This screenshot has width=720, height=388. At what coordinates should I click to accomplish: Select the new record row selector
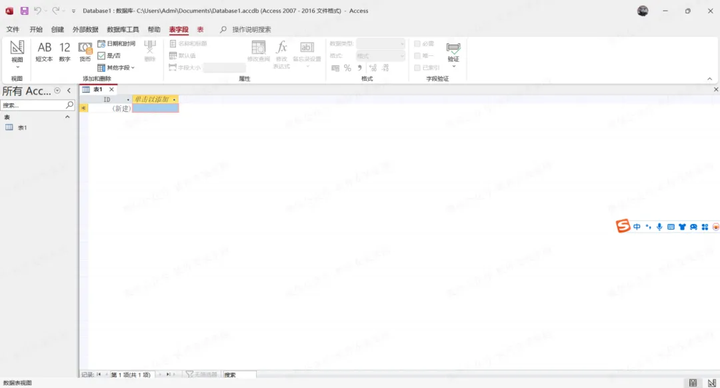tap(84, 108)
